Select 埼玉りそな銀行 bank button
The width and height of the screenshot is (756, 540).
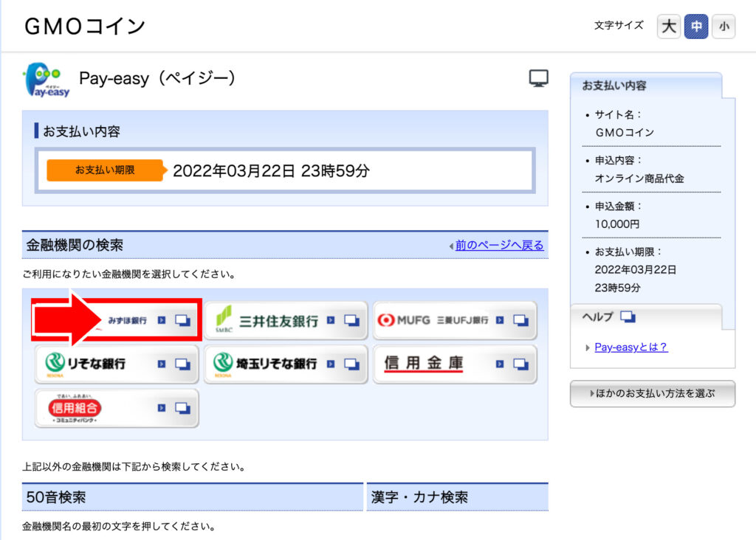[286, 364]
